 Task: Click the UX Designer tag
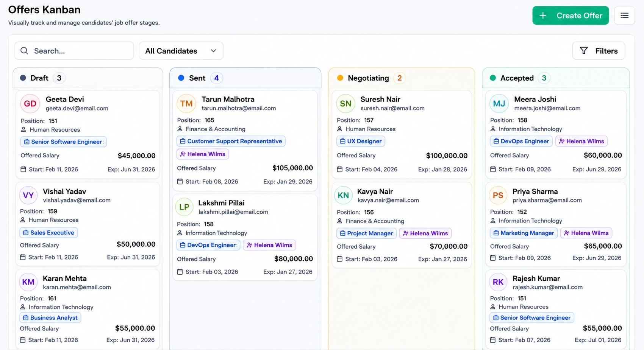click(x=361, y=141)
